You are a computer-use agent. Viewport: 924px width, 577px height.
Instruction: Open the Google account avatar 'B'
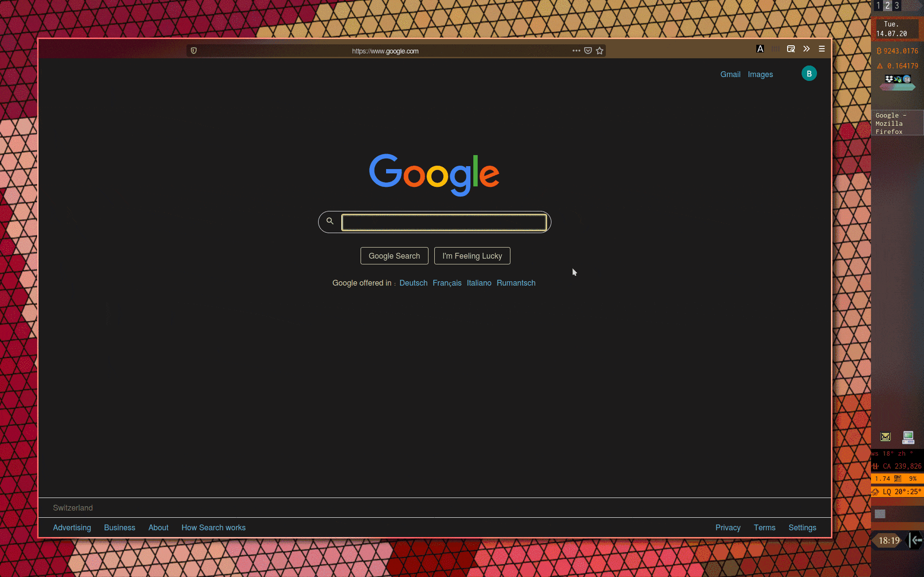point(809,74)
